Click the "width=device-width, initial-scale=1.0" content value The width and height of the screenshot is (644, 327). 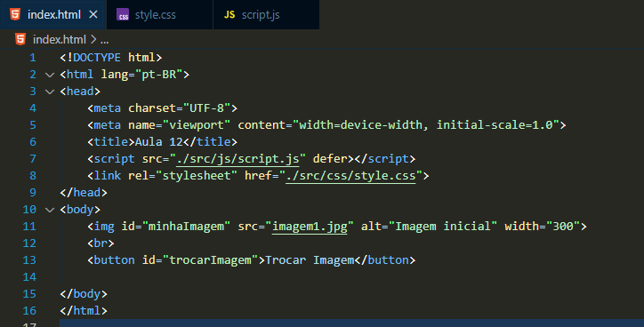click(426, 124)
